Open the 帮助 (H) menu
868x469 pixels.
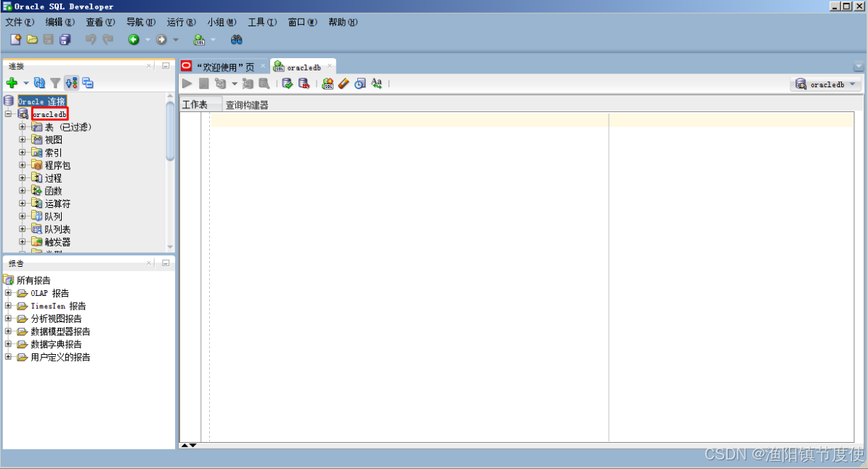pyautogui.click(x=343, y=22)
